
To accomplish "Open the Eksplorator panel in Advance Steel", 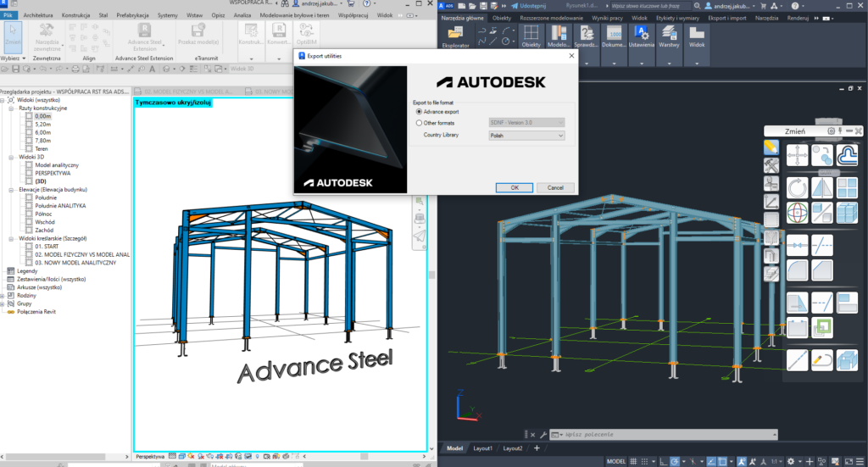I will click(x=455, y=36).
